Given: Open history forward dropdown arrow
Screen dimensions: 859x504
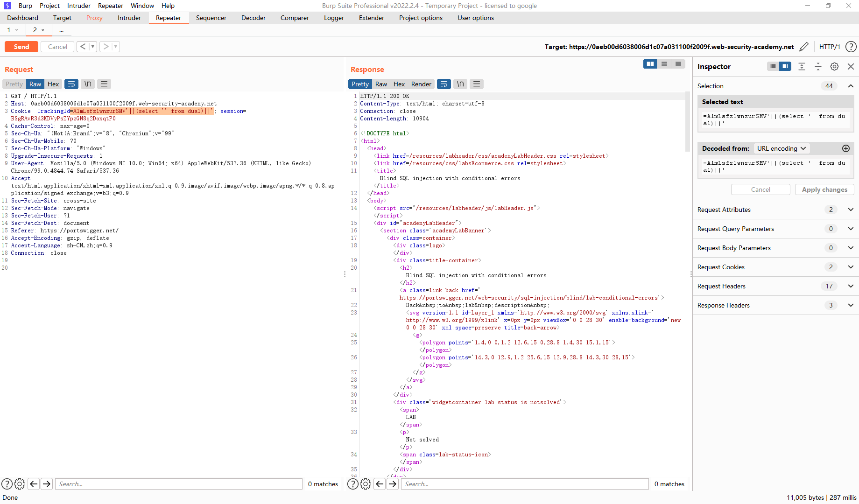Looking at the screenshot, I should pos(116,47).
